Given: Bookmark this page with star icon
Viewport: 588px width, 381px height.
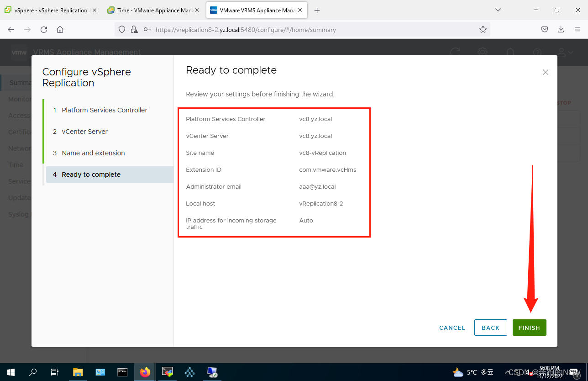Looking at the screenshot, I should click(x=483, y=30).
